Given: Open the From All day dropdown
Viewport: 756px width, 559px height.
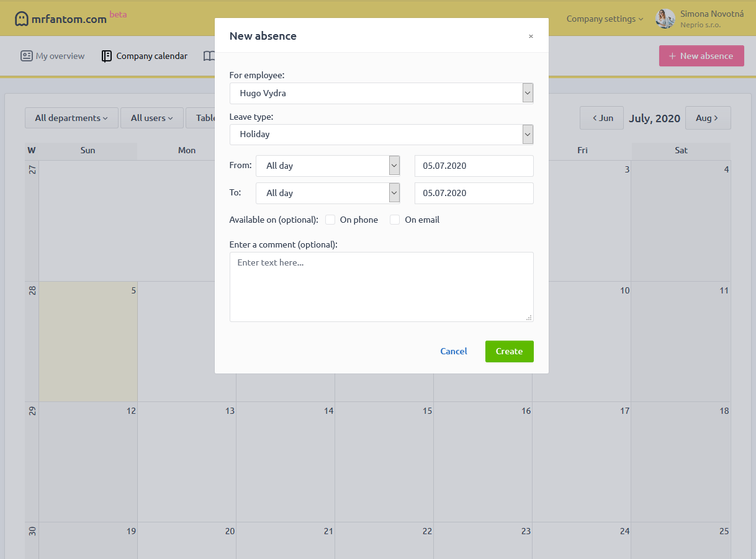Looking at the screenshot, I should 328,166.
